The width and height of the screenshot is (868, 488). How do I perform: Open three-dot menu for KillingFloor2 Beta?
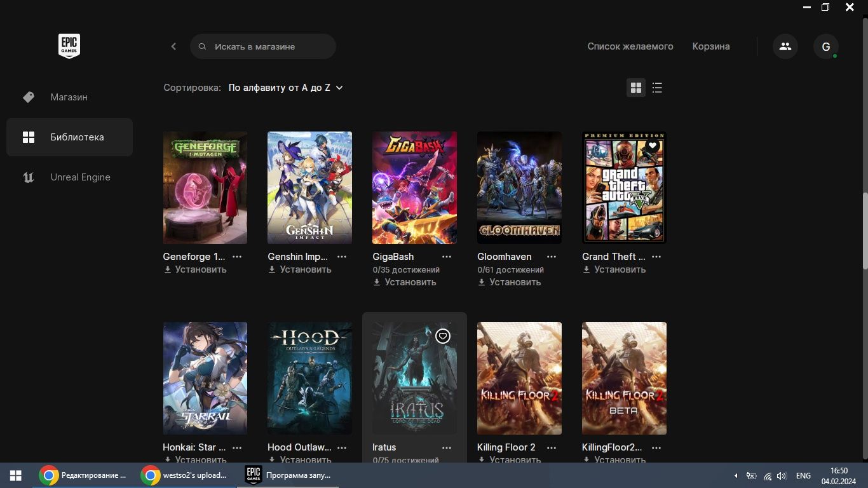pyautogui.click(x=656, y=447)
